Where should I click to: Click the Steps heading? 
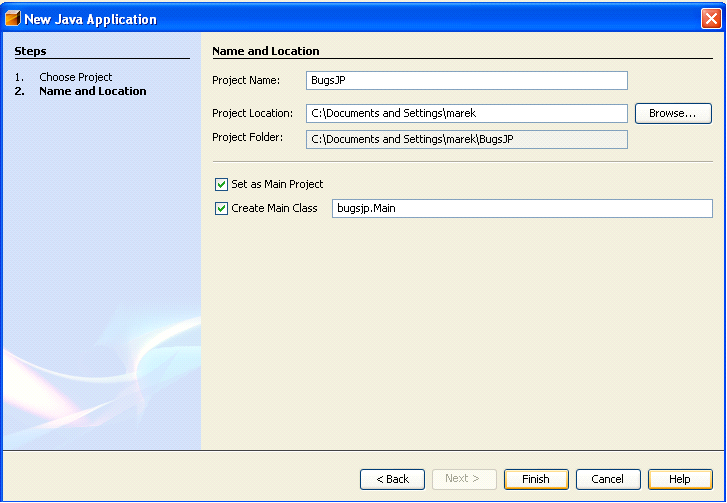(x=30, y=51)
